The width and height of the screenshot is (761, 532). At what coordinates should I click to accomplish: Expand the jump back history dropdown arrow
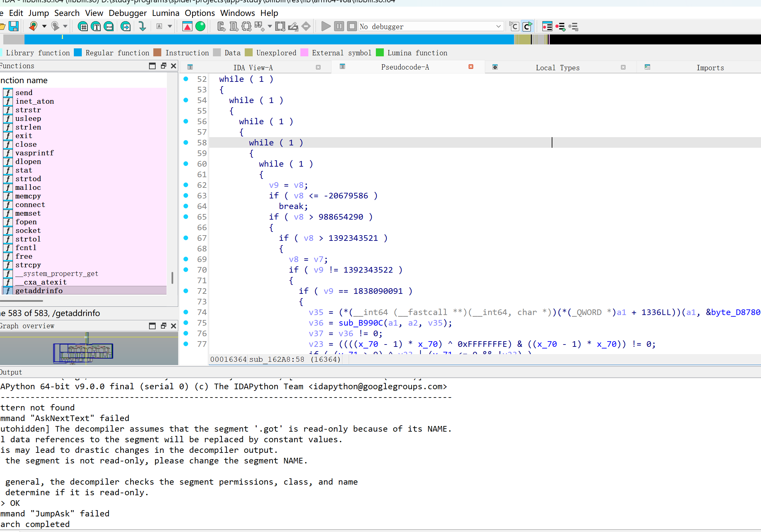pyautogui.click(x=44, y=26)
